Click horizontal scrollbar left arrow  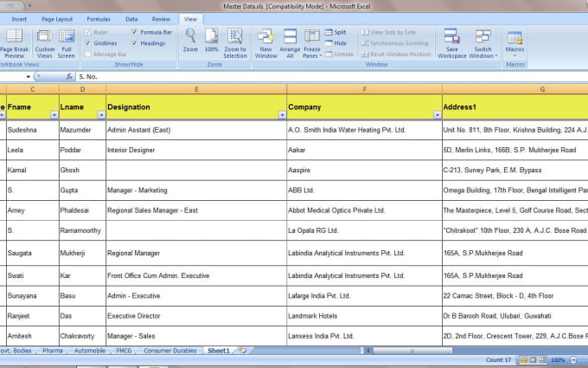(x=368, y=351)
